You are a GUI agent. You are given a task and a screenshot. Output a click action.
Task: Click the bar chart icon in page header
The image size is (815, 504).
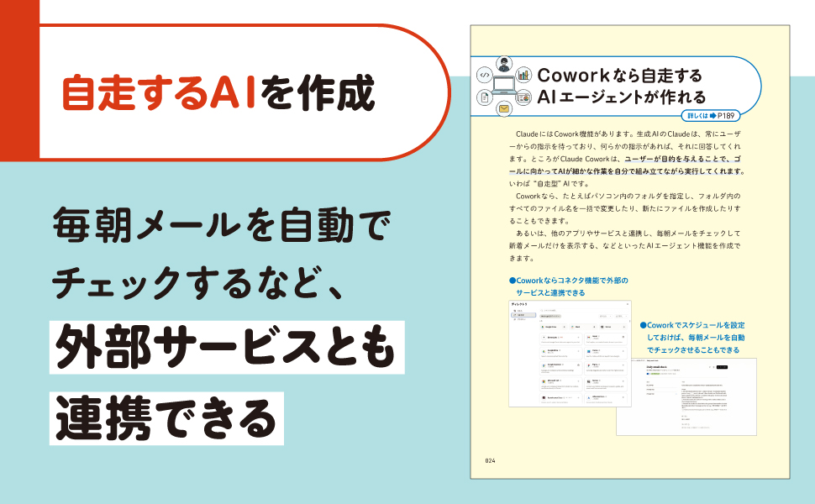(523, 75)
